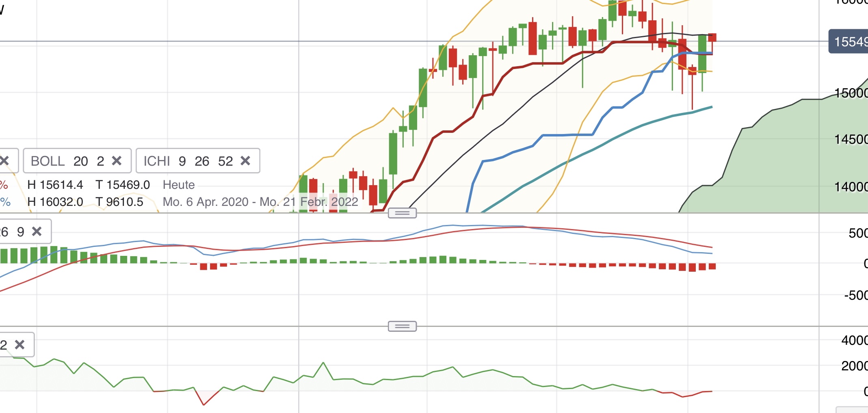Click the high value H 15614.4

[55, 185]
